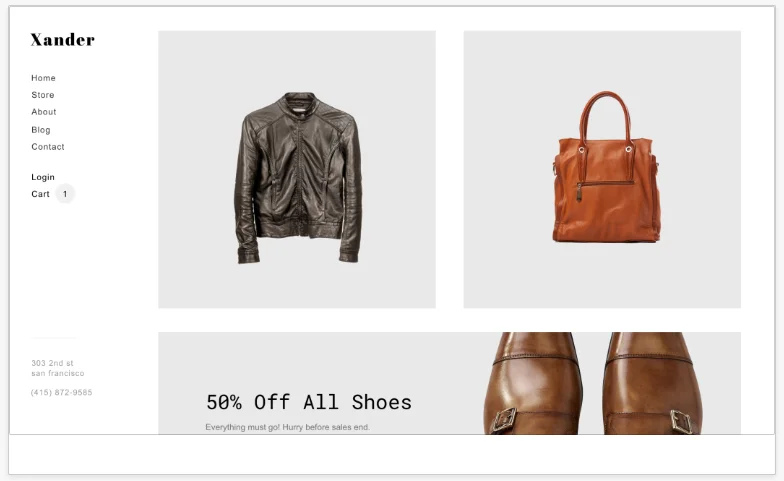Open the About page link
This screenshot has height=481, width=784.
coord(44,112)
